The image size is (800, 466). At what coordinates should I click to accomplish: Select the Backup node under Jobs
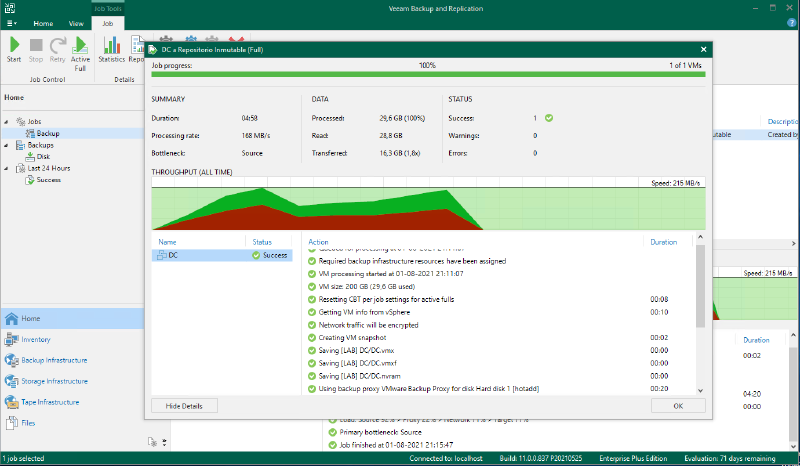[48, 133]
